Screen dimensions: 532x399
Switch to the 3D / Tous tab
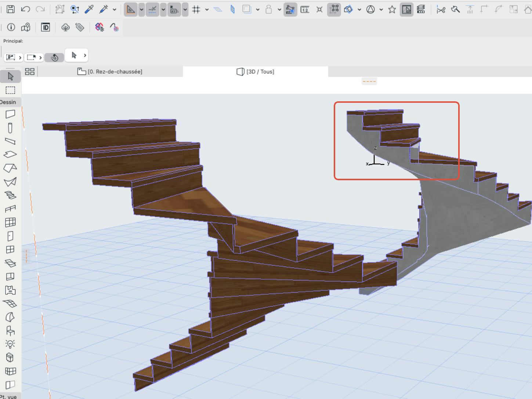click(256, 72)
